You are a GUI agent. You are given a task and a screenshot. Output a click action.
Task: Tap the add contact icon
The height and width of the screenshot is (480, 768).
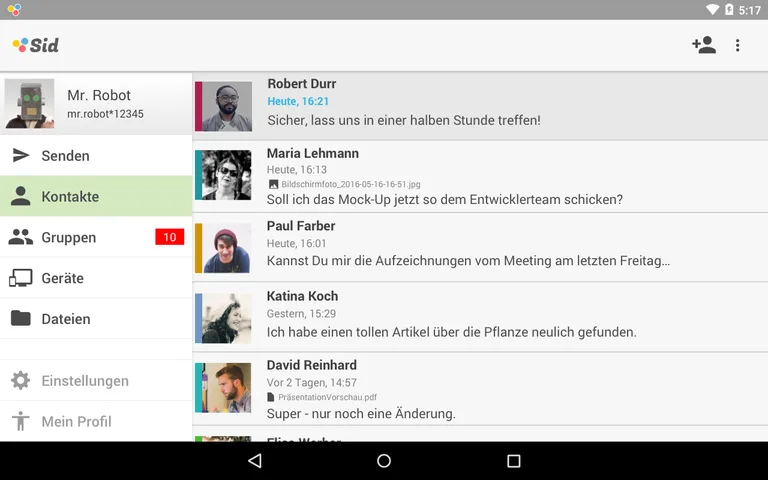pos(704,45)
